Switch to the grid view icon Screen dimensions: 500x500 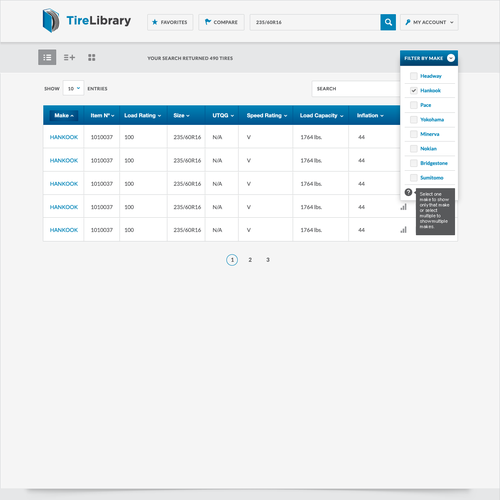click(92, 57)
